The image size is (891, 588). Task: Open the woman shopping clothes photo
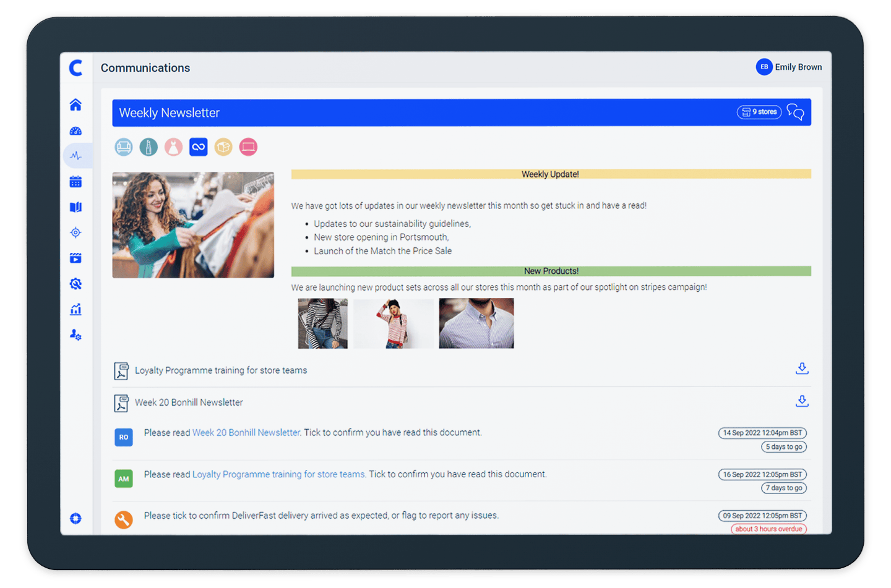(193, 225)
